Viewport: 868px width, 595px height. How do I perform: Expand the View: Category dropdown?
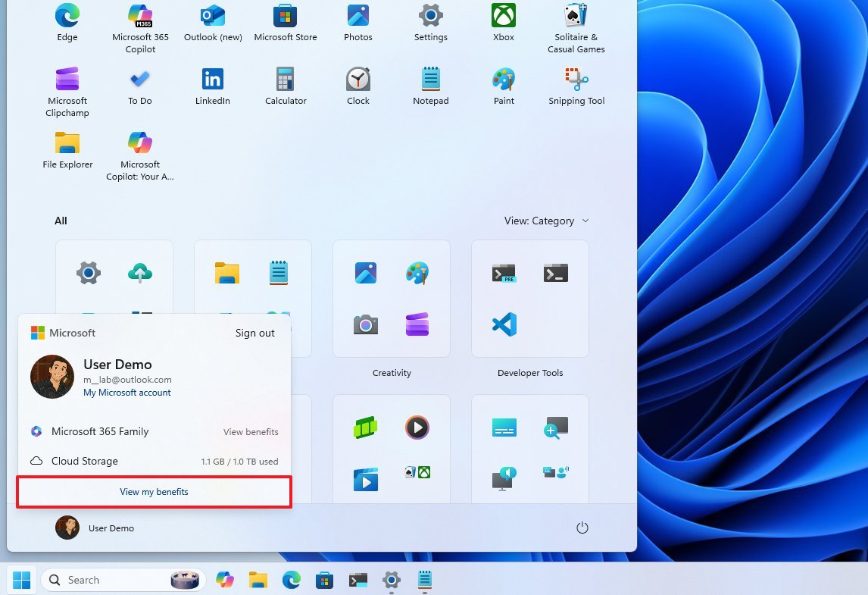click(547, 221)
